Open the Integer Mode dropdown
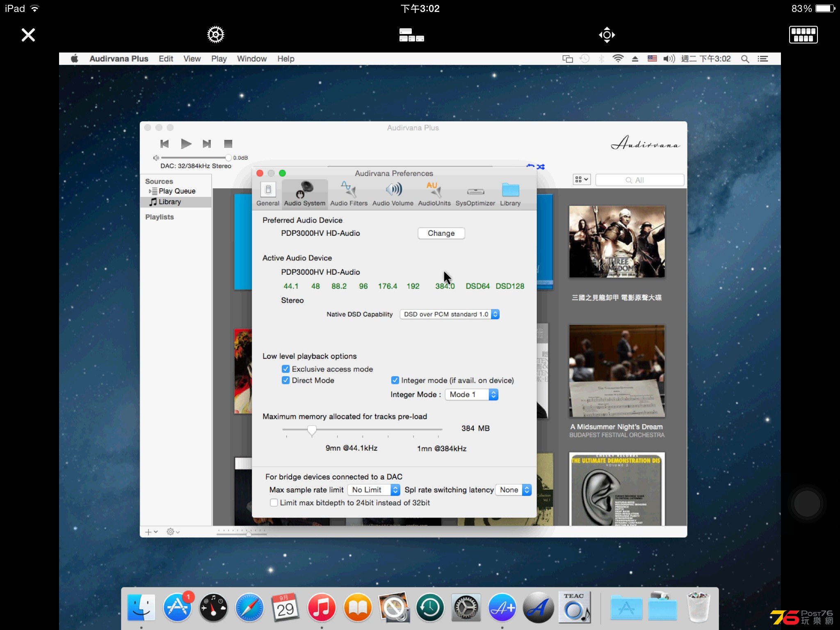The height and width of the screenshot is (630, 840). coord(472,395)
